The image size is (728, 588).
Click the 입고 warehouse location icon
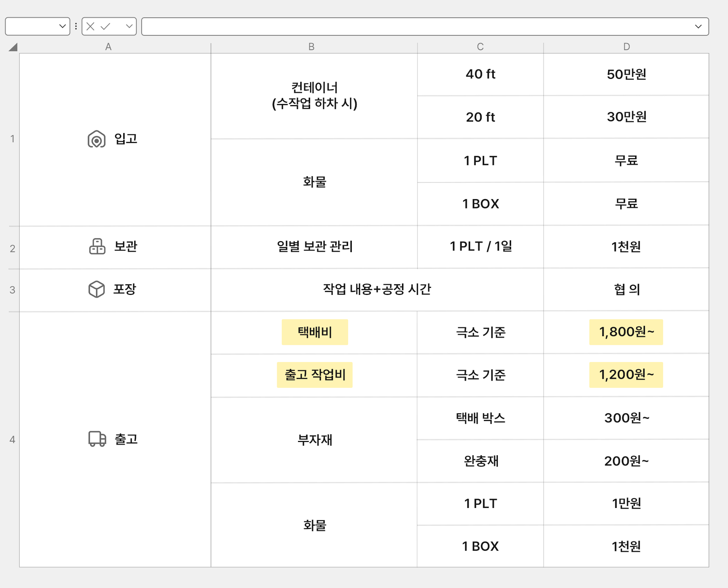(x=97, y=139)
